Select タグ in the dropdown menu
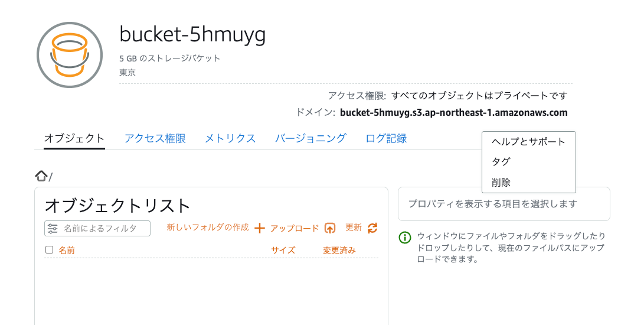The height and width of the screenshot is (325, 644). click(501, 162)
